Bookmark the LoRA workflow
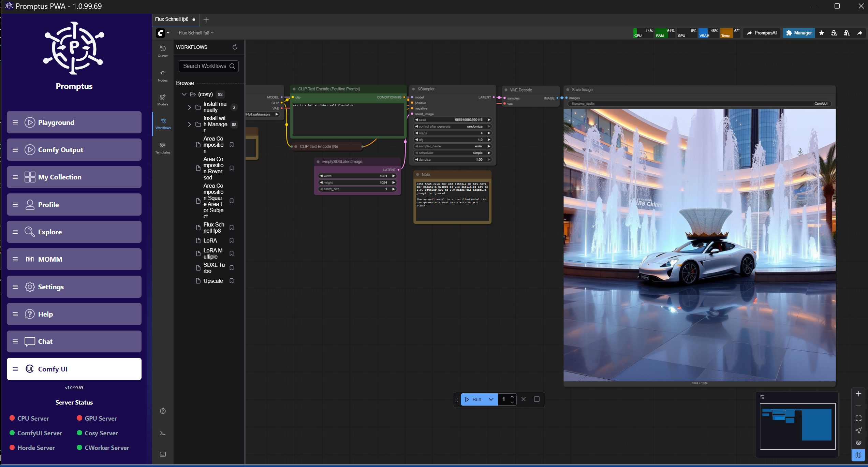Screen dimensions: 868x467 232,240
